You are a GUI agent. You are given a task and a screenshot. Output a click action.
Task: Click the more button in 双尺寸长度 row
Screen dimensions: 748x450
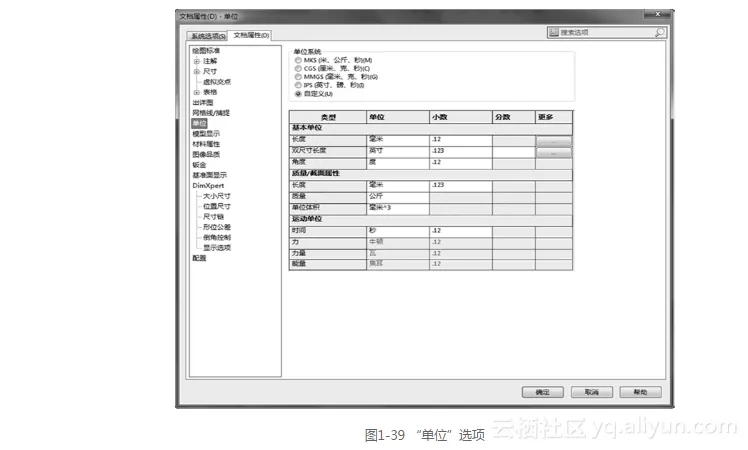click(553, 153)
